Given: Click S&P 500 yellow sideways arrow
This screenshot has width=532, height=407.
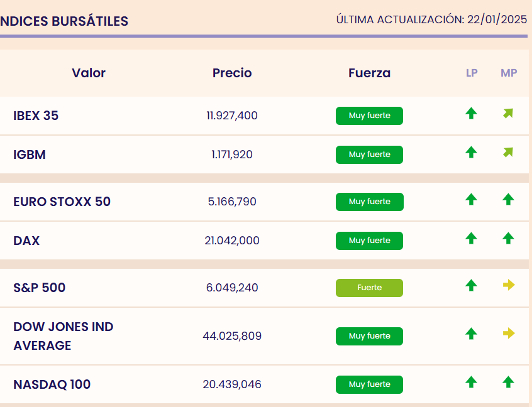Looking at the screenshot, I should click(509, 286).
